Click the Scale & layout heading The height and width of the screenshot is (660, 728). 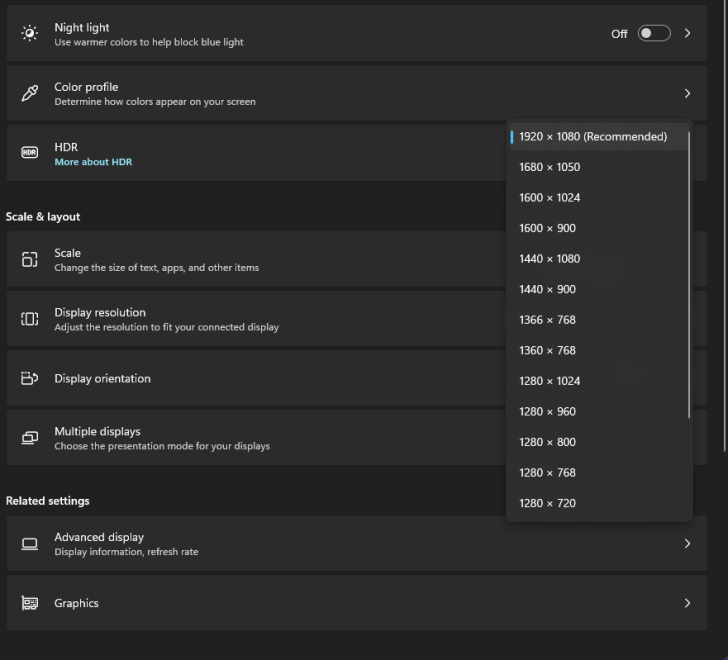coord(43,217)
